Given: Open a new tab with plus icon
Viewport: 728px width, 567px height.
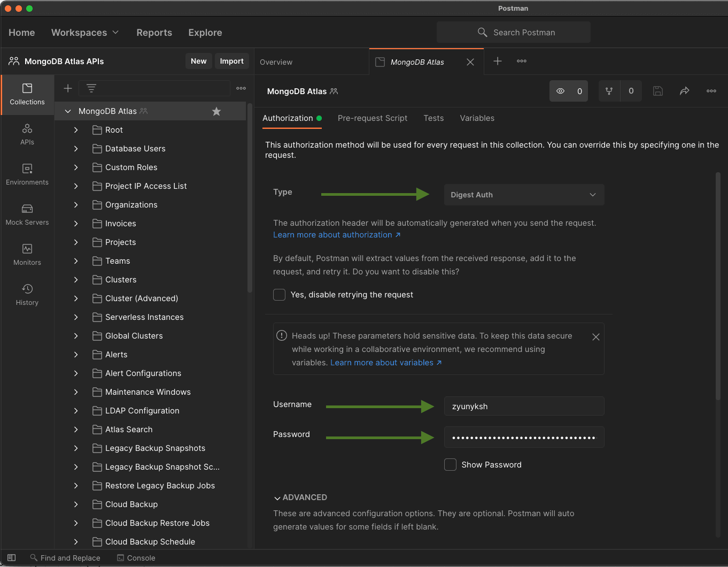Looking at the screenshot, I should [x=498, y=61].
